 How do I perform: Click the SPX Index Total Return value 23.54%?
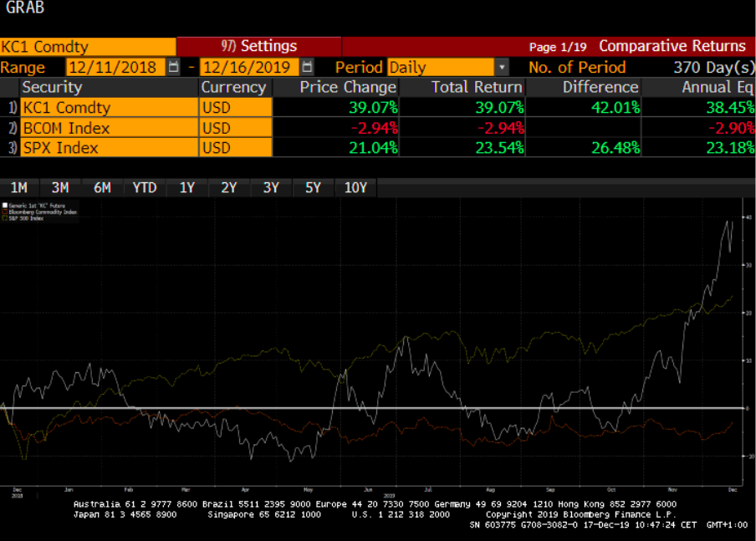point(499,147)
